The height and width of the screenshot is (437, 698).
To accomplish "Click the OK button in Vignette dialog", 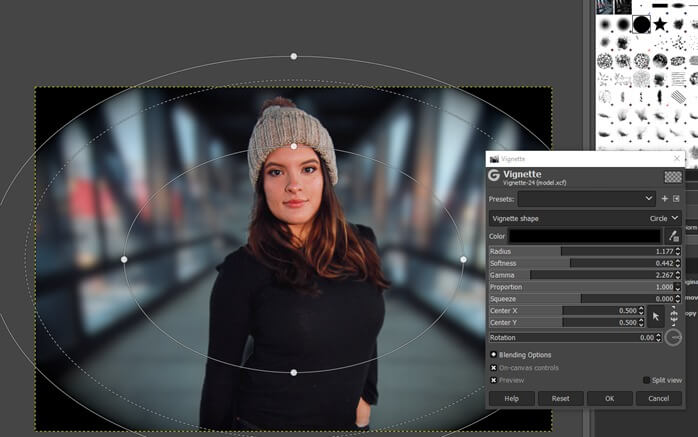I will point(609,398).
